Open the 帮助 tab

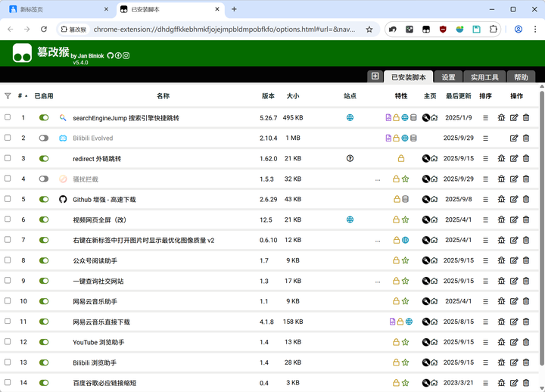(521, 76)
